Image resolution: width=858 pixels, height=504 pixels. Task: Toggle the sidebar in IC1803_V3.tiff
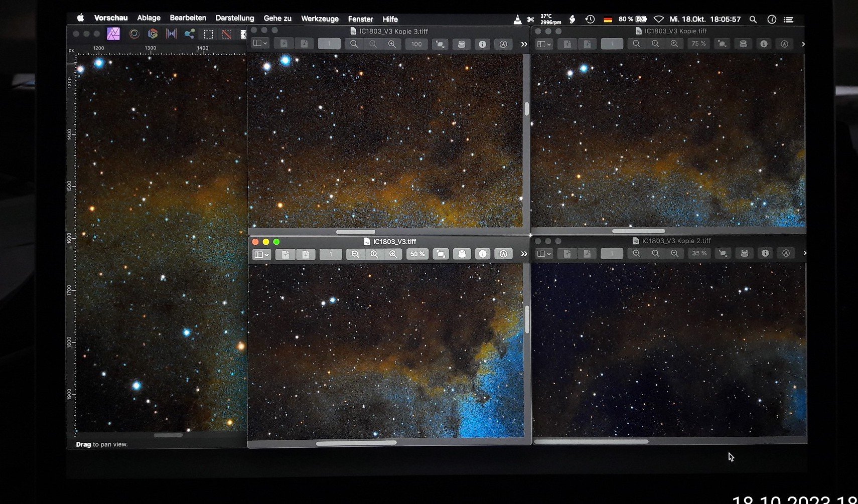(260, 254)
